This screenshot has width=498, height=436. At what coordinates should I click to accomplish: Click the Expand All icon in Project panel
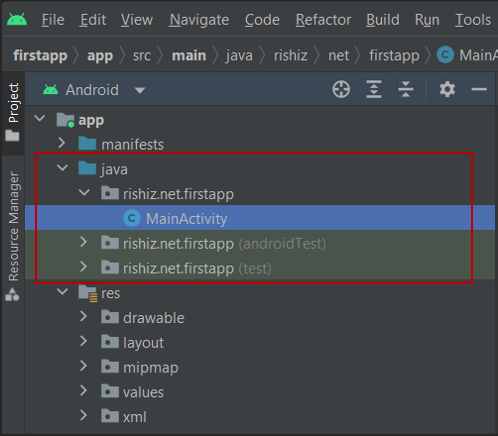[374, 89]
